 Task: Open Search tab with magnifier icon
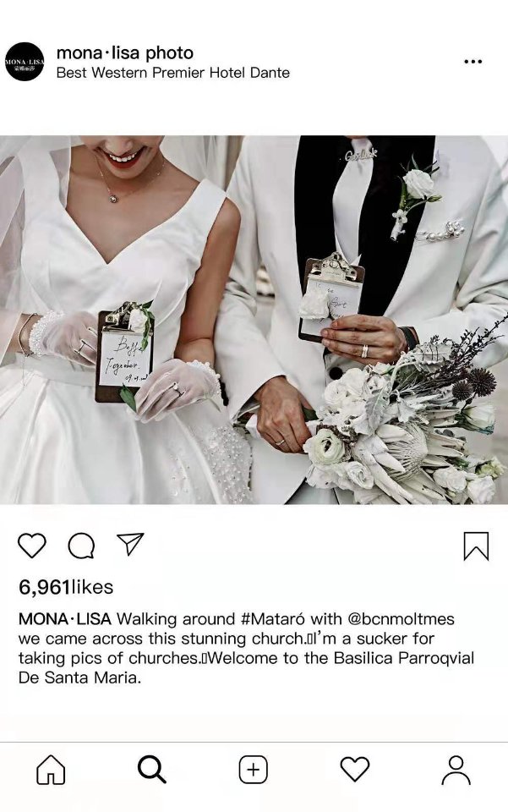(151, 770)
